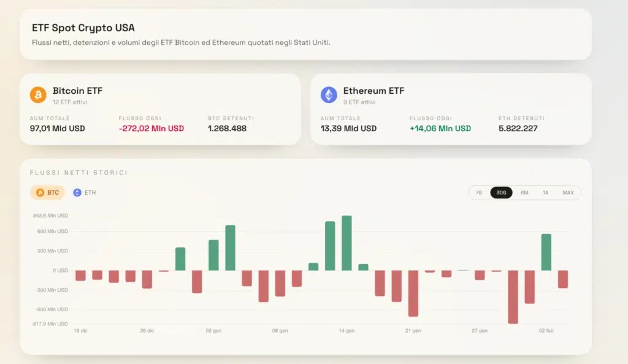Click the BTC detenuti 1.268.488 figure
The width and height of the screenshot is (628, 364).
pyautogui.click(x=227, y=129)
